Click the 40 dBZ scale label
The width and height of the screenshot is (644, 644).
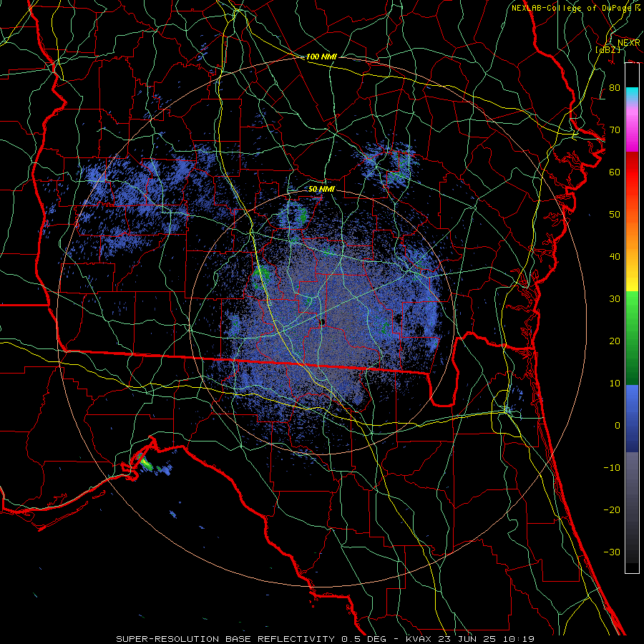615,257
